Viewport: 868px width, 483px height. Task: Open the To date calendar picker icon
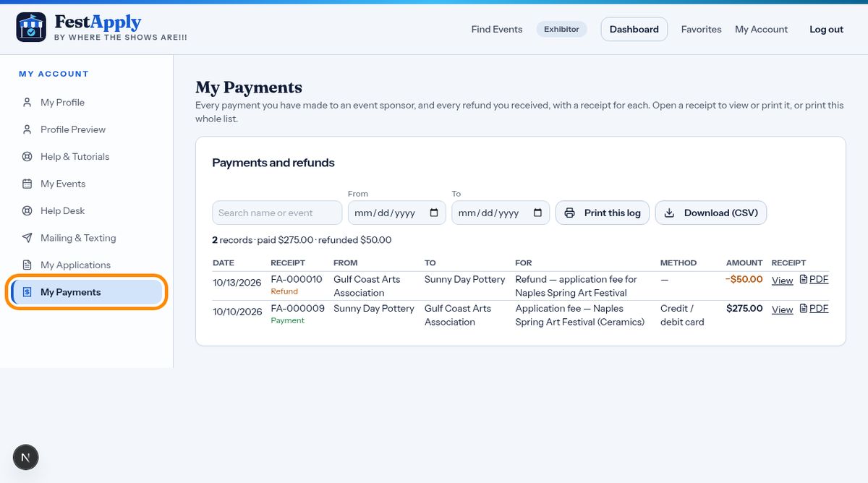(x=537, y=213)
